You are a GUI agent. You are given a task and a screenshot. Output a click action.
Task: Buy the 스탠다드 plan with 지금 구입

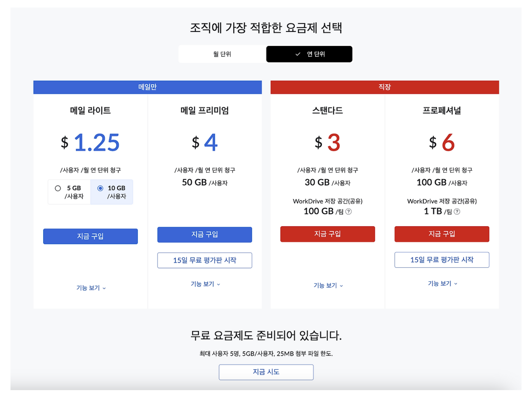pos(328,234)
